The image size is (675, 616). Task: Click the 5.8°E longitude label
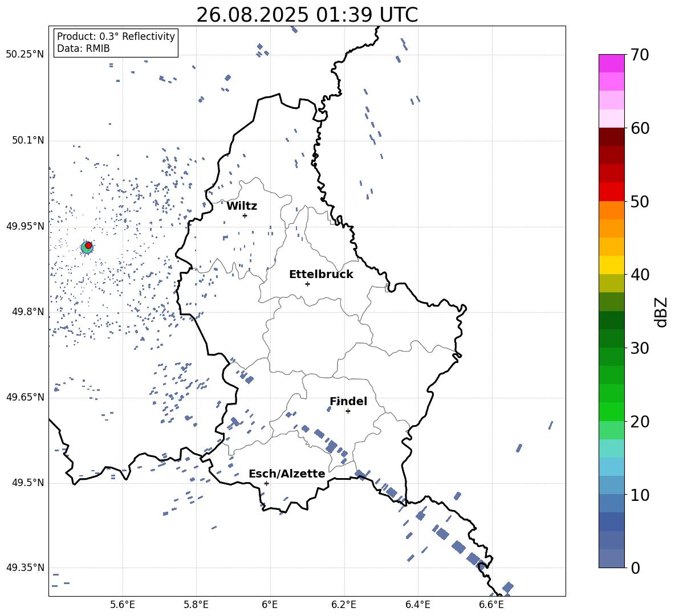click(196, 605)
